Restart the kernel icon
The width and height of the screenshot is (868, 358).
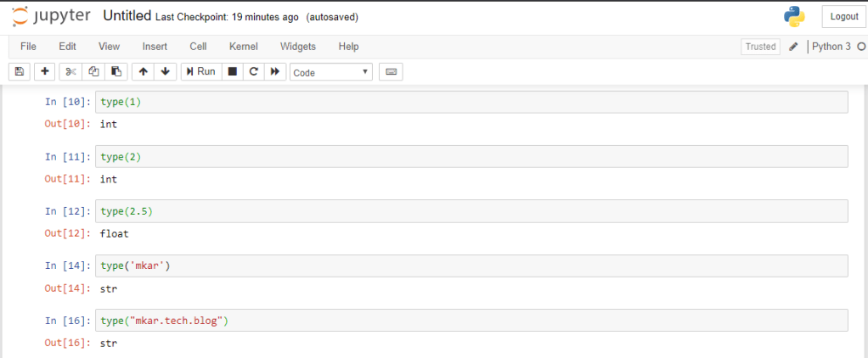tap(253, 72)
